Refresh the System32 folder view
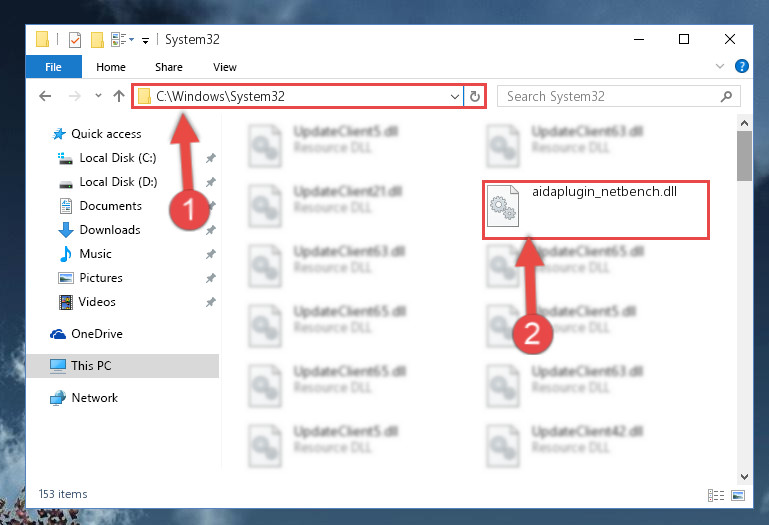The image size is (769, 525). pos(475,96)
